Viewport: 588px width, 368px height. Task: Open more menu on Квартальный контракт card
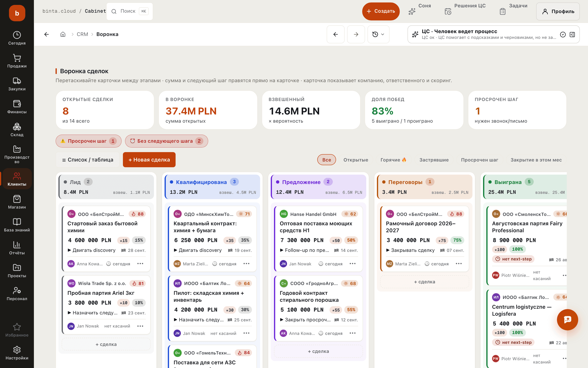246,264
